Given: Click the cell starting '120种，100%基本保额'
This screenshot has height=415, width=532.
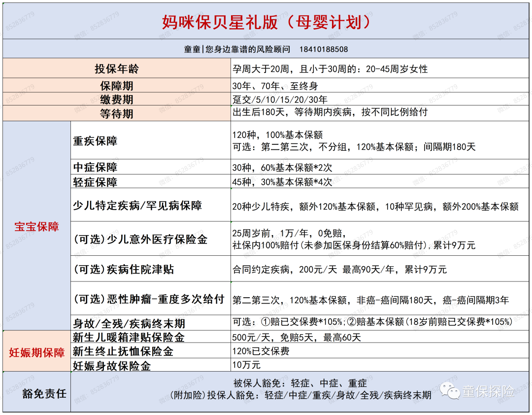Looking at the screenshot, I should [380, 140].
